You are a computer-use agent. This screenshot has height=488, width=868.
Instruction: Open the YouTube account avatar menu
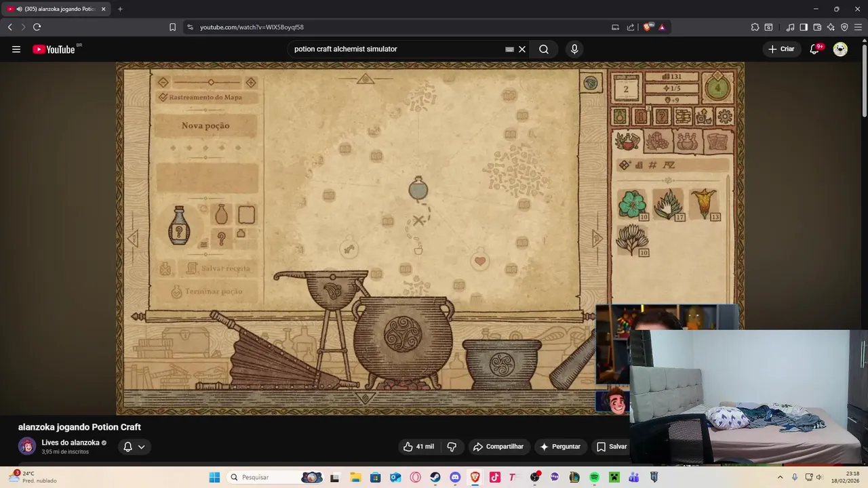(x=840, y=49)
